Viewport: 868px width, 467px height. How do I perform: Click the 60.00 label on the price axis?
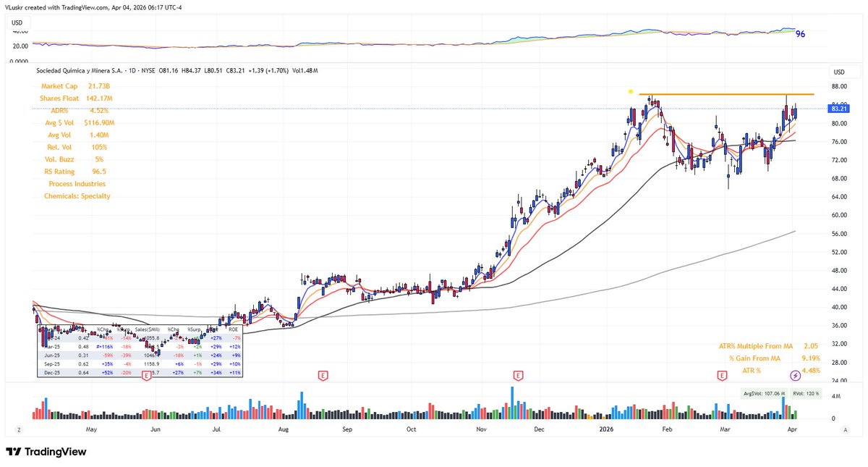coord(838,215)
